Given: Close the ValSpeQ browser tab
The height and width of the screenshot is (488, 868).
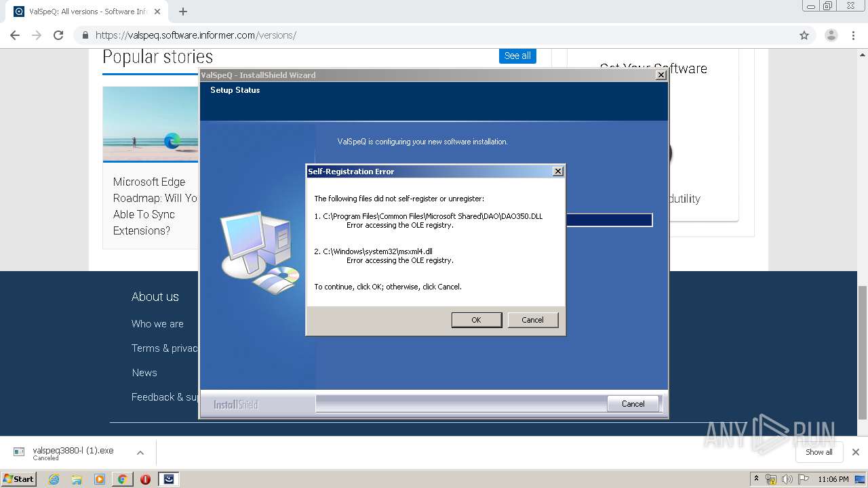Looking at the screenshot, I should (157, 12).
